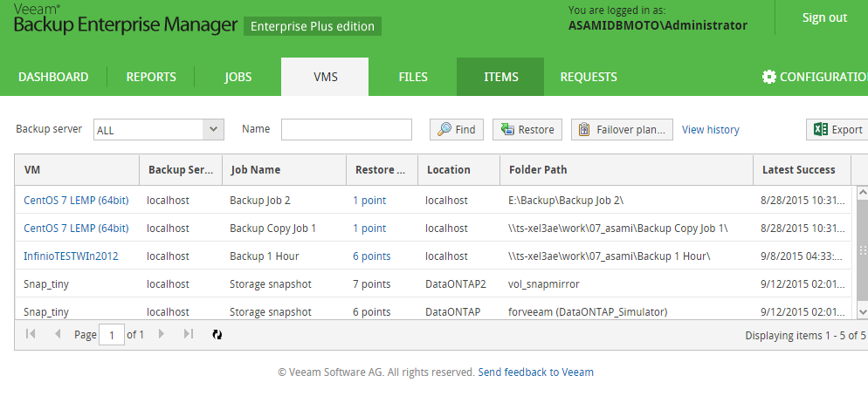
Task: Open 1 point link for Backup Job 2
Action: pos(369,201)
